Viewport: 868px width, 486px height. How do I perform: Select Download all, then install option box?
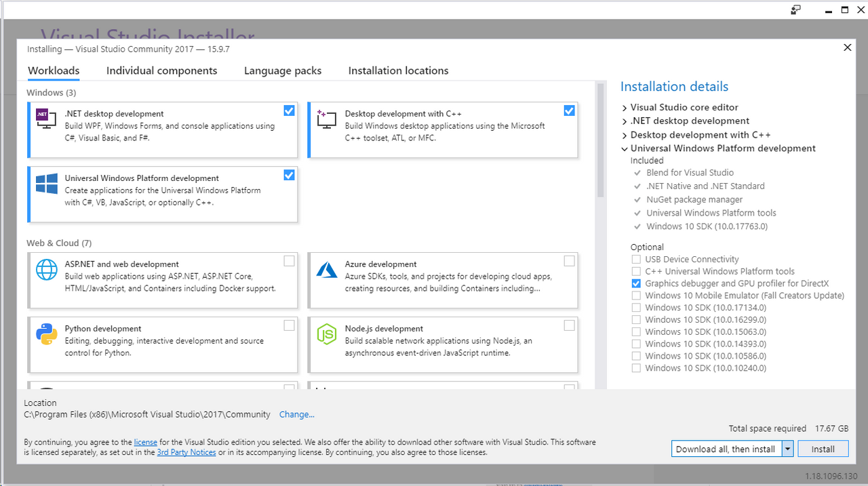(x=726, y=449)
